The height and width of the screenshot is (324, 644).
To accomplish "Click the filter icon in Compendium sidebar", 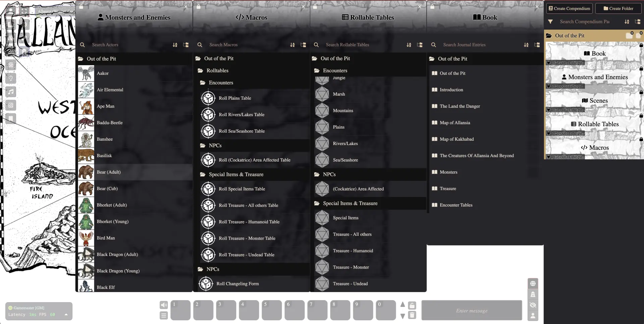I will (550, 21).
